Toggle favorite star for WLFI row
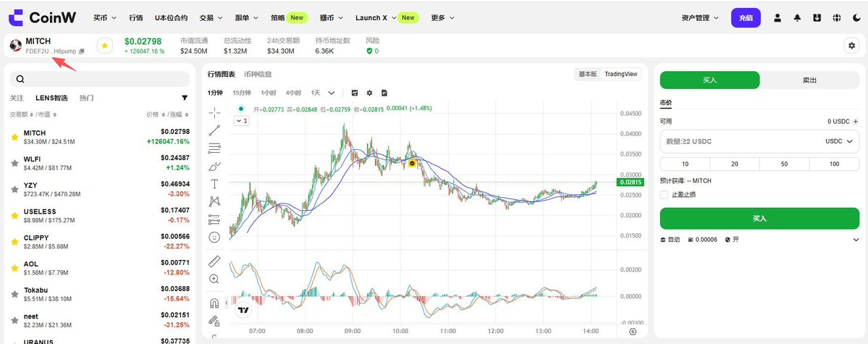Screen dimensions: 868x344 click(14, 163)
